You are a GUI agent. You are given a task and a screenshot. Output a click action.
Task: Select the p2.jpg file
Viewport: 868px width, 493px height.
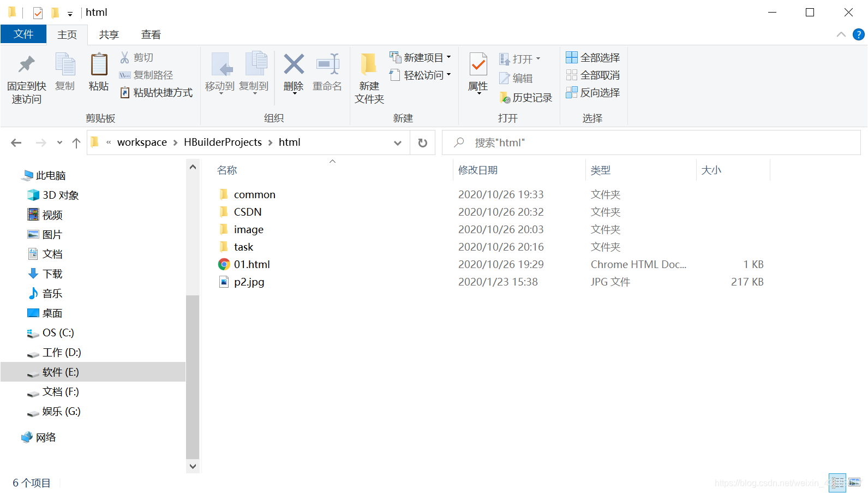[241, 282]
